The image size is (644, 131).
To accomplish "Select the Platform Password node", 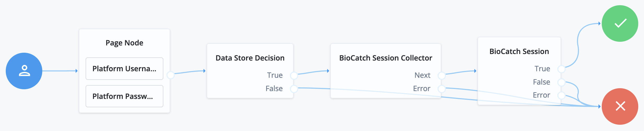I will coord(124,96).
